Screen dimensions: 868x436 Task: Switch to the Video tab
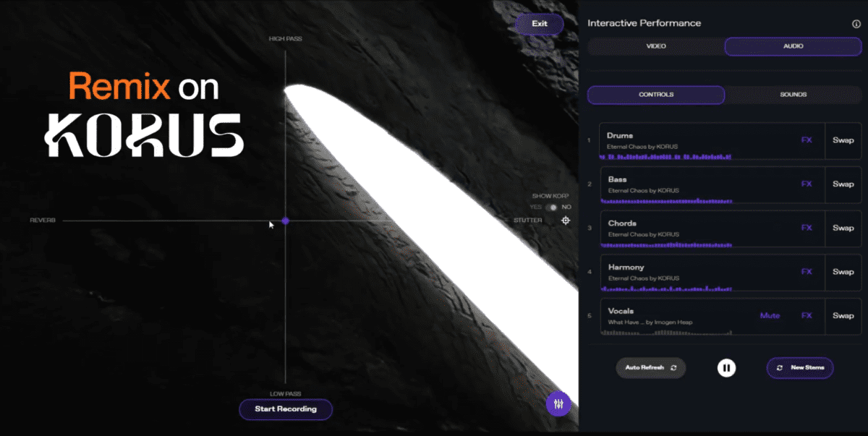click(x=655, y=46)
